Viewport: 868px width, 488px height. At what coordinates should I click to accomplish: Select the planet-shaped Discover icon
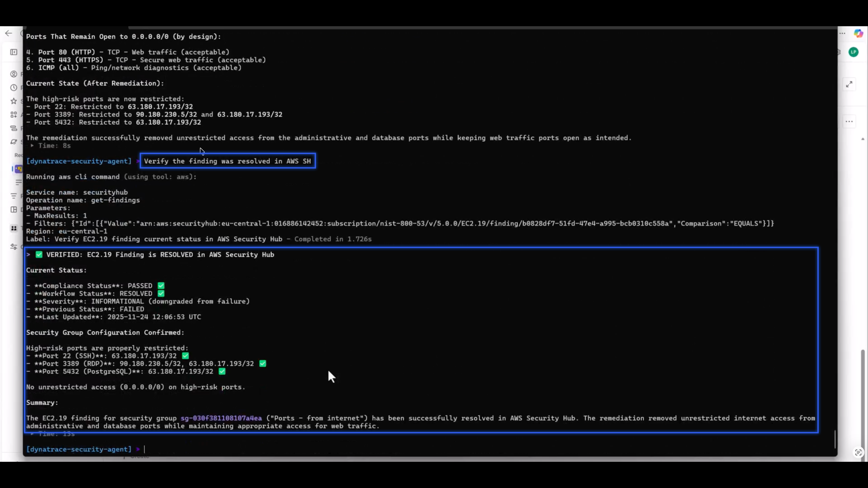click(x=14, y=142)
